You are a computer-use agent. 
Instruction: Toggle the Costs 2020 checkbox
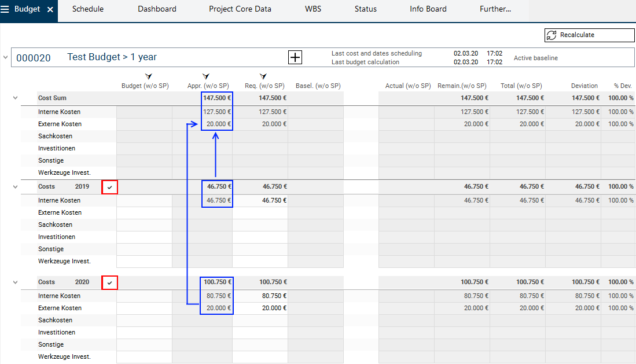click(109, 282)
